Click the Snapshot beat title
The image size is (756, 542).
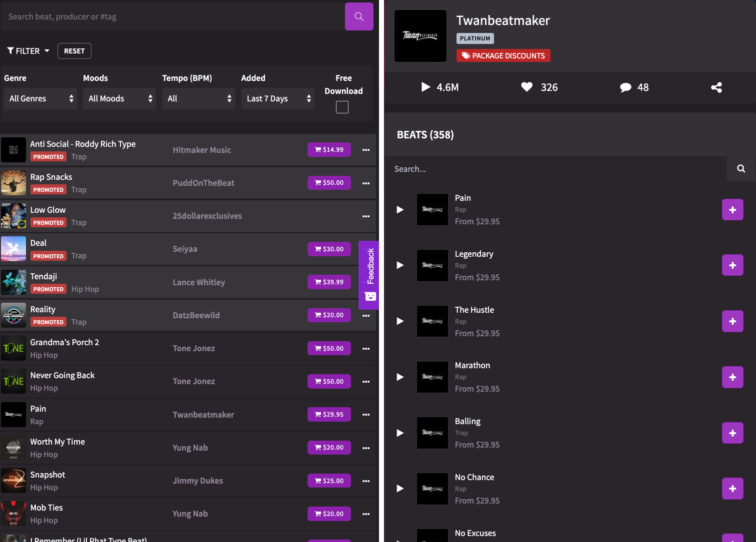click(x=47, y=475)
